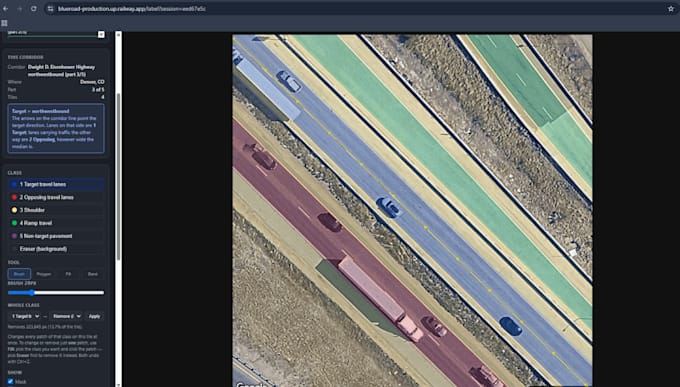Go back with the browser back arrow
680x387 pixels.
pos(6,9)
